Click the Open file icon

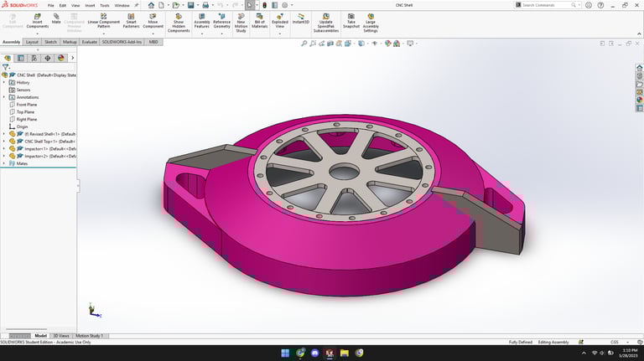coord(176,5)
